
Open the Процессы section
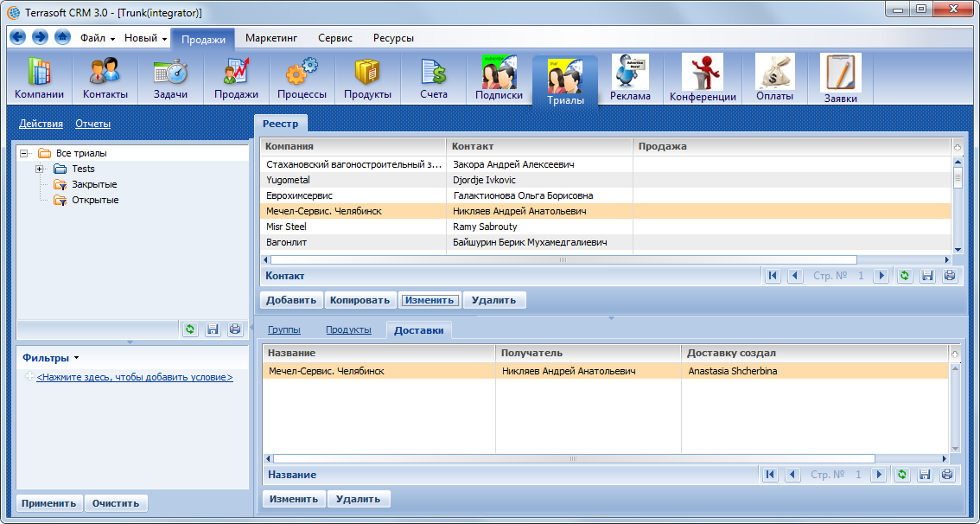[x=302, y=79]
